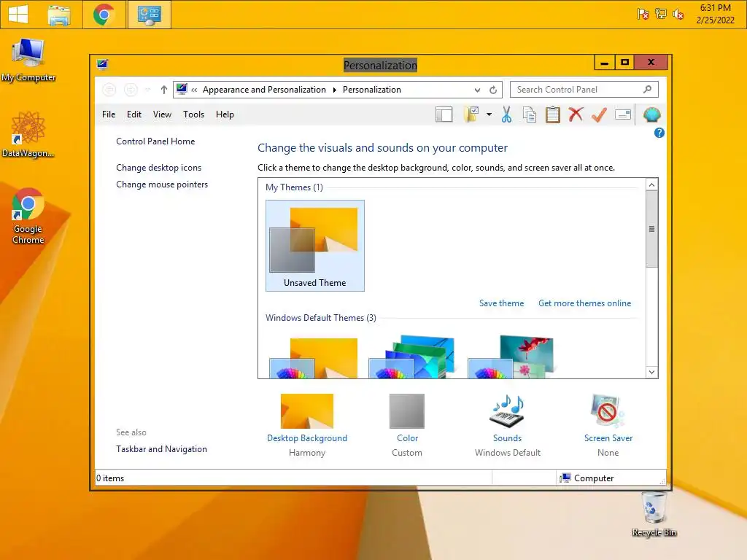Viewport: 747px width, 560px height.
Task: Expand the address bar history dropdown
Action: tap(477, 90)
